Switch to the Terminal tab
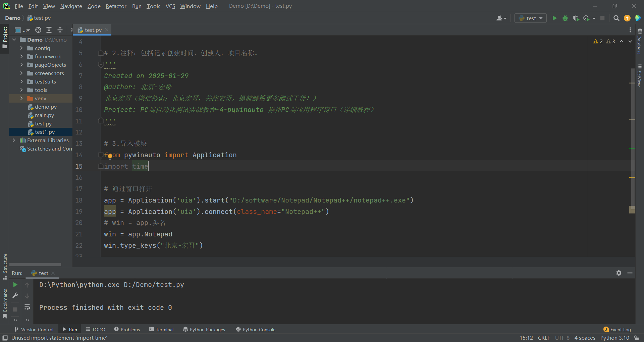Viewport: 644px width, 342px height. [161, 330]
